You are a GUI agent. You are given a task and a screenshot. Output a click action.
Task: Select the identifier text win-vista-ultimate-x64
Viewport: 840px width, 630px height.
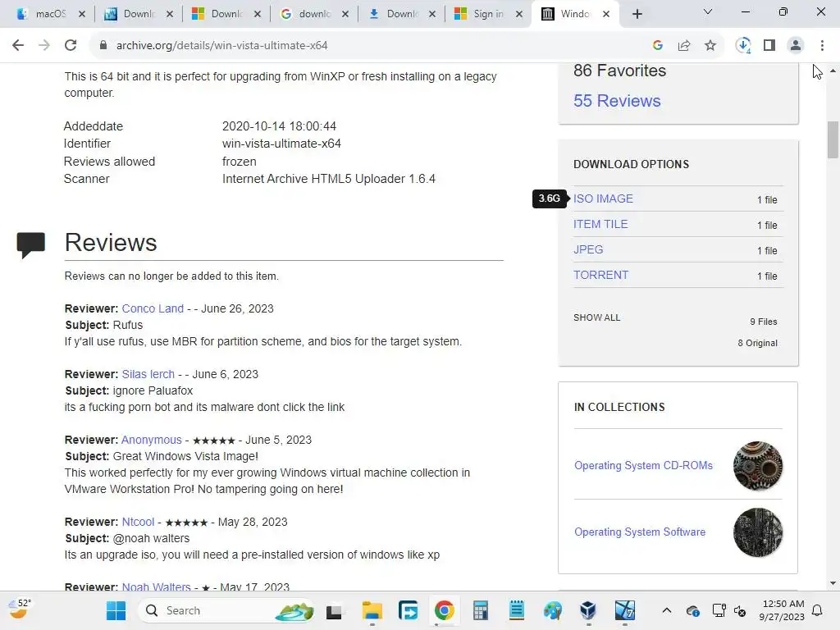coord(281,144)
